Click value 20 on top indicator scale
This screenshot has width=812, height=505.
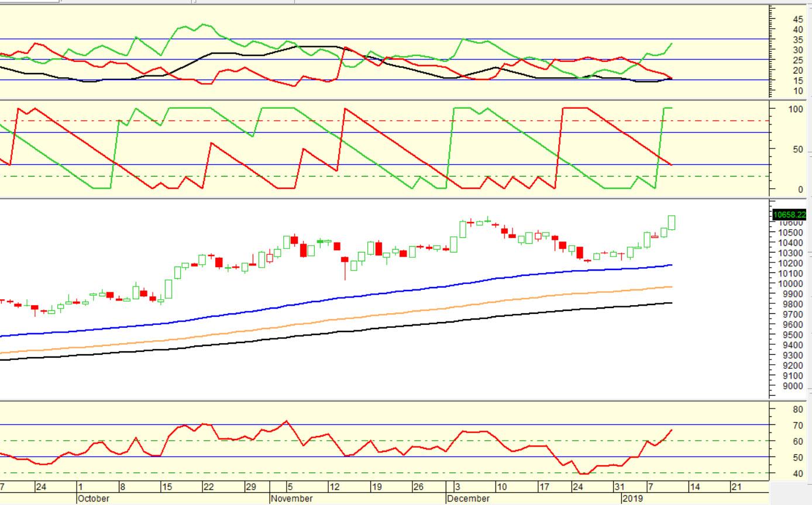798,70
